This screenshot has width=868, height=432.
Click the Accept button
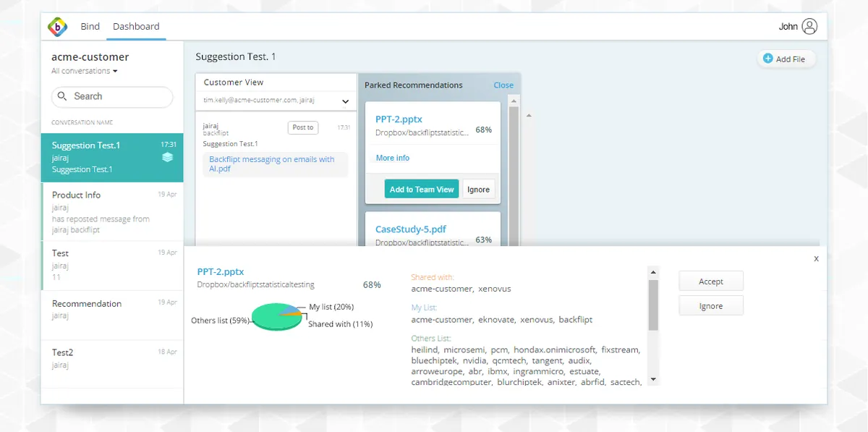pyautogui.click(x=711, y=281)
